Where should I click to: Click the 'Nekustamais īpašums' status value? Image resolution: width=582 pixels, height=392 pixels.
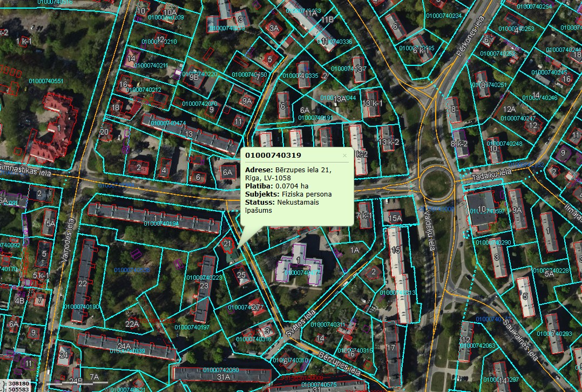point(282,206)
